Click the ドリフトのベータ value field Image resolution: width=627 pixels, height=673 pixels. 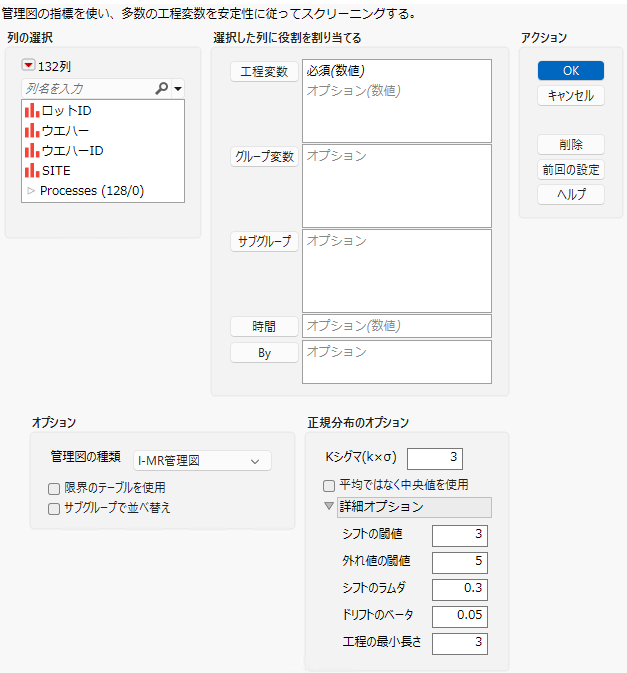(460, 617)
